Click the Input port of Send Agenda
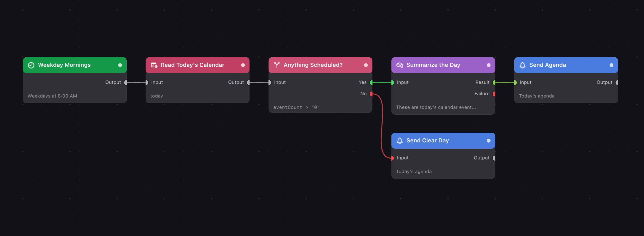The height and width of the screenshot is (236, 644). pos(515,82)
